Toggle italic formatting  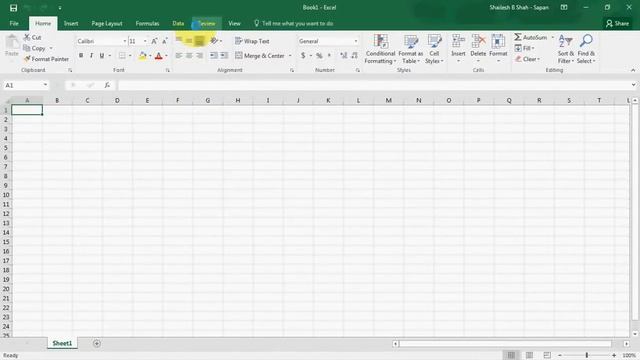point(91,56)
